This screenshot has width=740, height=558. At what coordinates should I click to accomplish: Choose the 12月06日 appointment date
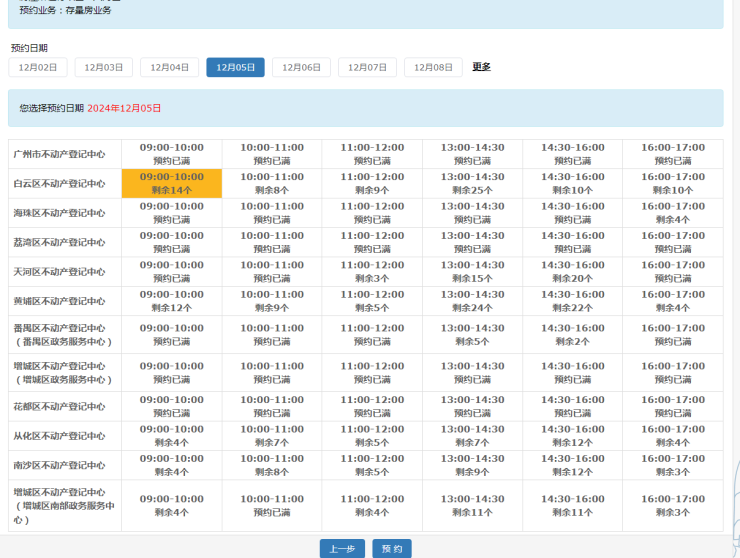[301, 67]
